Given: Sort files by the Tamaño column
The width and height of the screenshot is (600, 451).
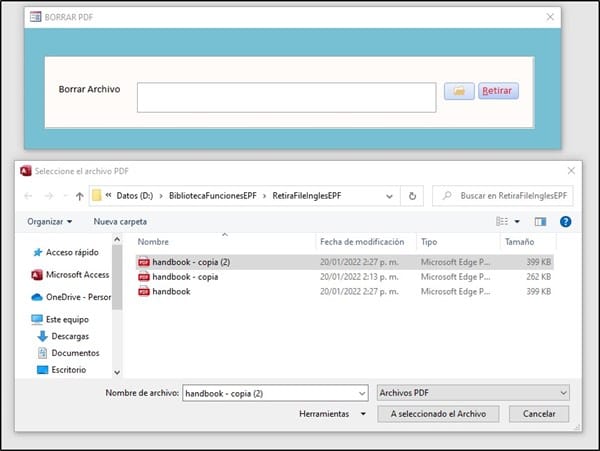Looking at the screenshot, I should 520,242.
